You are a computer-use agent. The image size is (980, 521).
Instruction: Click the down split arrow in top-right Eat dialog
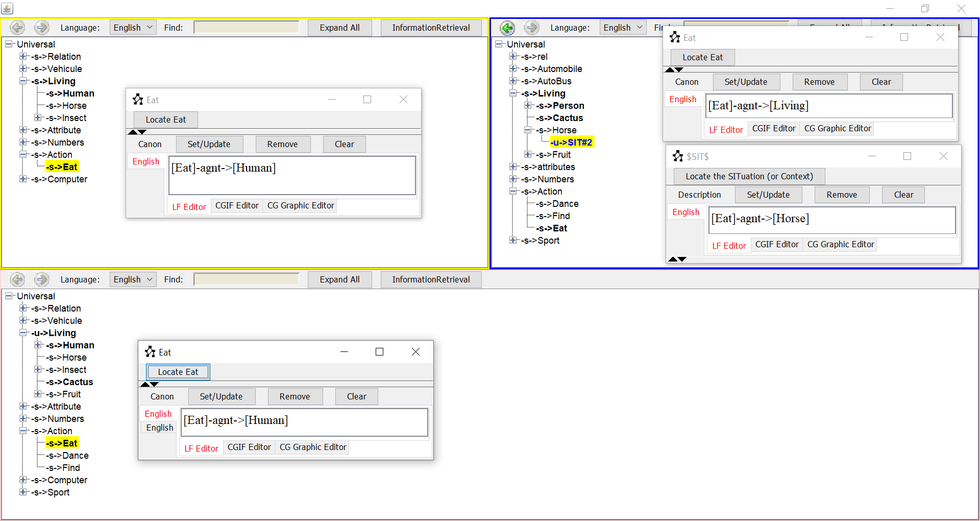(679, 69)
